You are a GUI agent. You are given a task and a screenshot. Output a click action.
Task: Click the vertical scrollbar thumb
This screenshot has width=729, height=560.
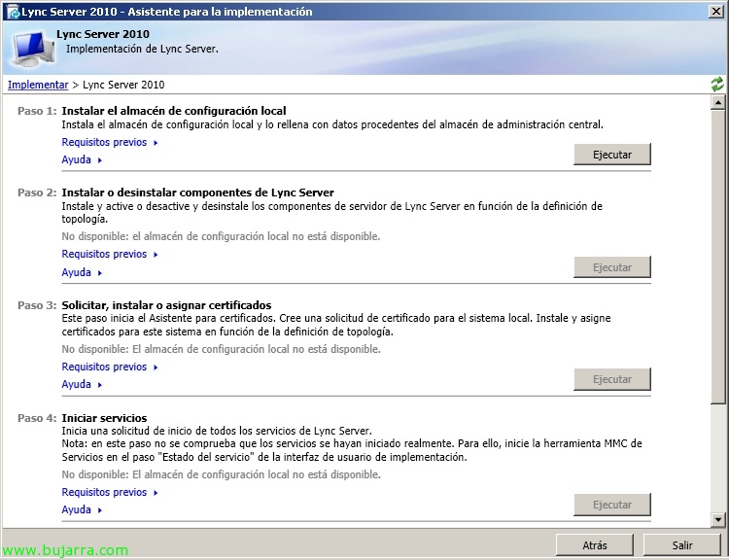click(x=718, y=257)
